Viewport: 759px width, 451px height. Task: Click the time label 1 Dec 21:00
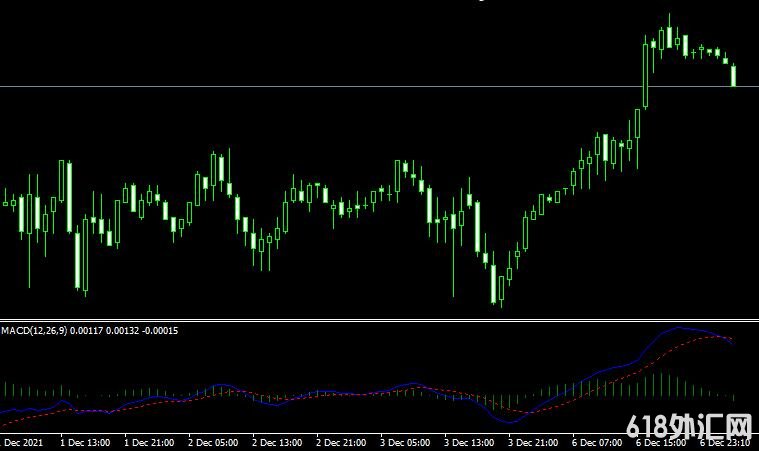tap(149, 443)
